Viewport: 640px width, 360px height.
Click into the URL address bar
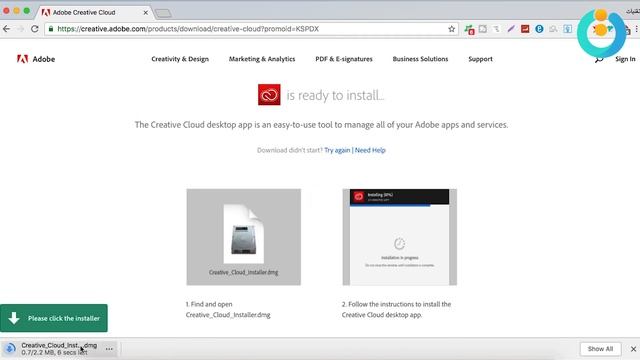pyautogui.click(x=251, y=29)
